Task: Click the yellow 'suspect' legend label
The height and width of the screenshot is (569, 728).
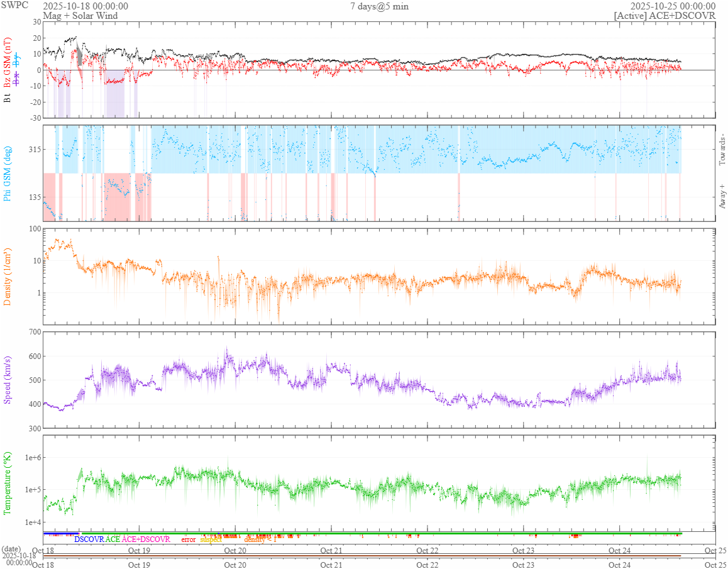Action: 211,539
